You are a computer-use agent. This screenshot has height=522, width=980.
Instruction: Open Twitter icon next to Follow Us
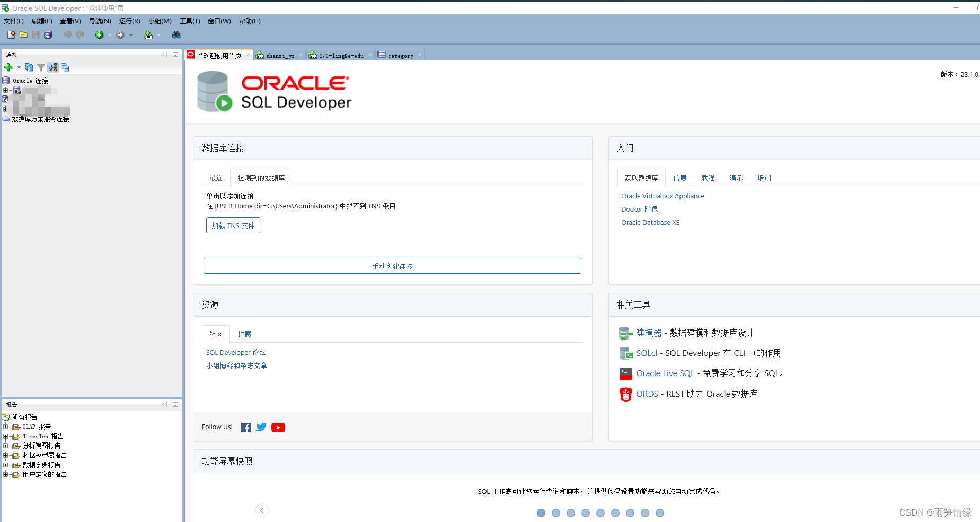point(261,427)
